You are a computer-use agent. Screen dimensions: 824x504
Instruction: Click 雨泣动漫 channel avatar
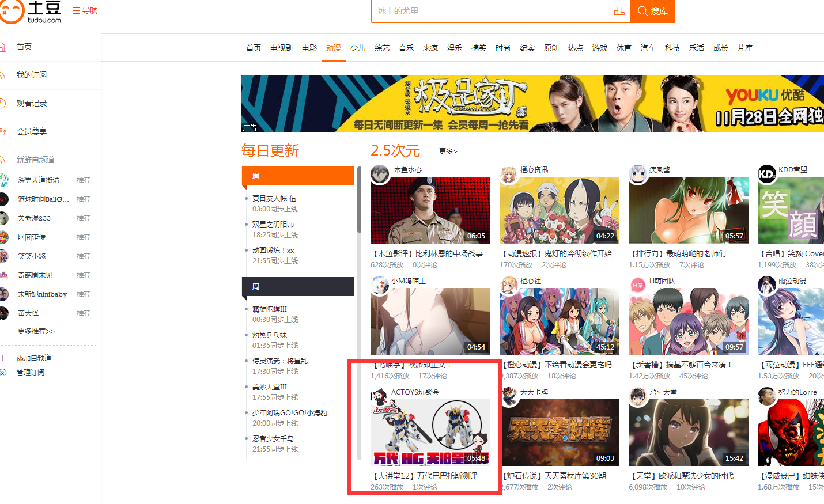767,286
